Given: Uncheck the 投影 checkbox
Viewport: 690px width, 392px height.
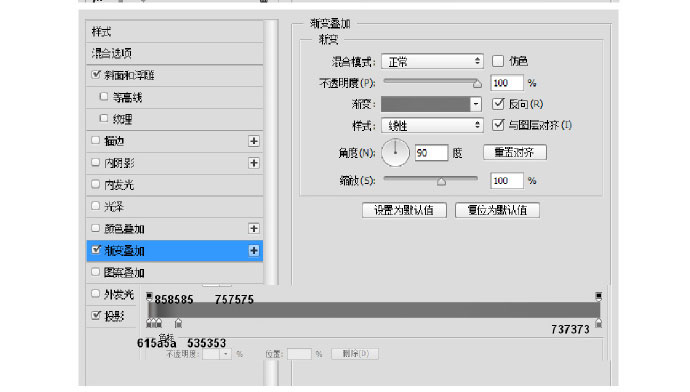Looking at the screenshot, I should (96, 315).
